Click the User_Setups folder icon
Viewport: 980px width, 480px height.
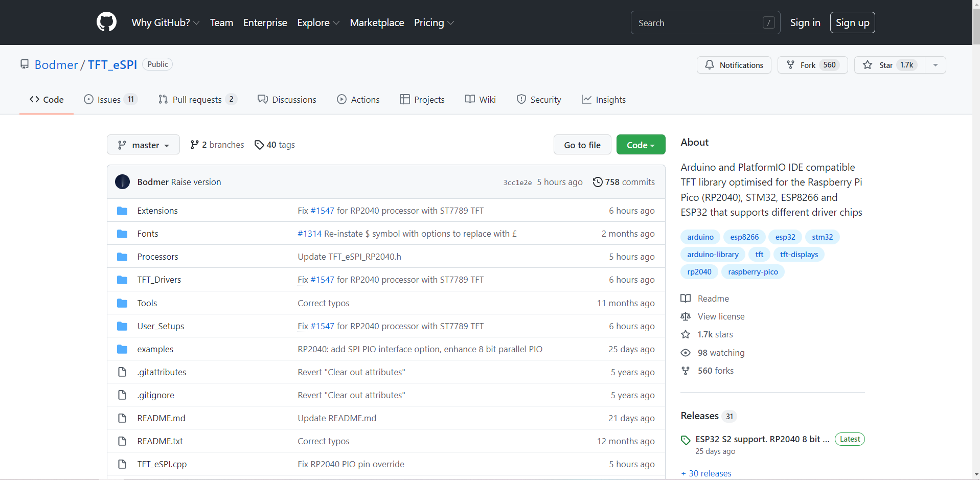pyautogui.click(x=122, y=326)
